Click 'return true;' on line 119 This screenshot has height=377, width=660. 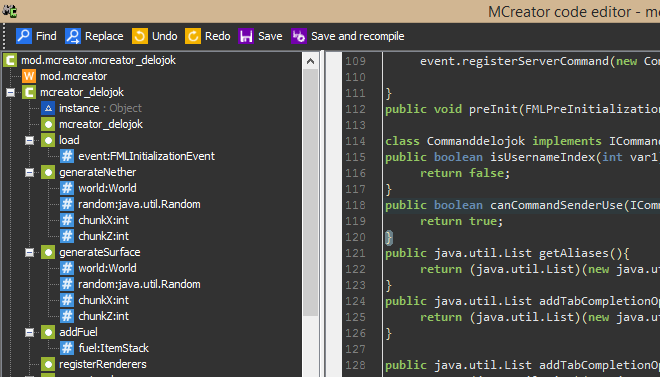point(462,221)
